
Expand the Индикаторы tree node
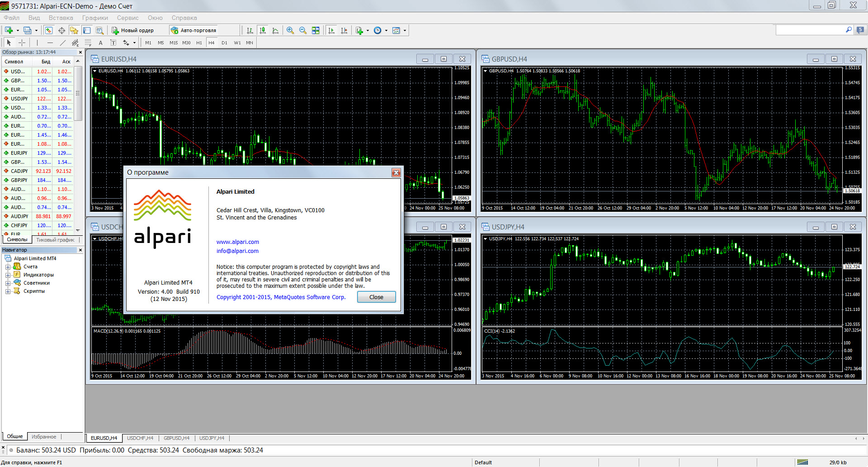[x=8, y=275]
